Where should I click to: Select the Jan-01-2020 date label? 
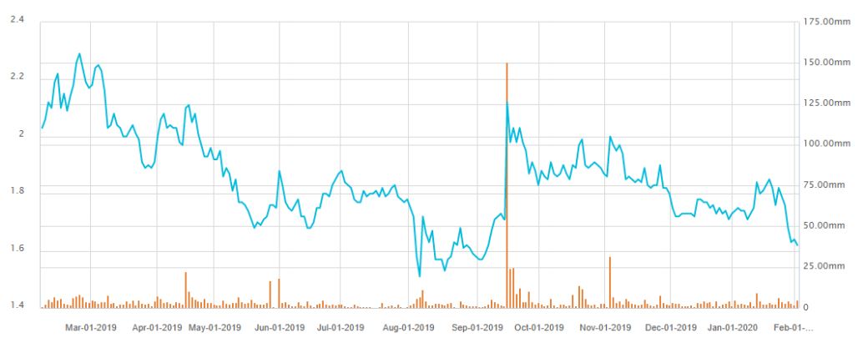(733, 327)
